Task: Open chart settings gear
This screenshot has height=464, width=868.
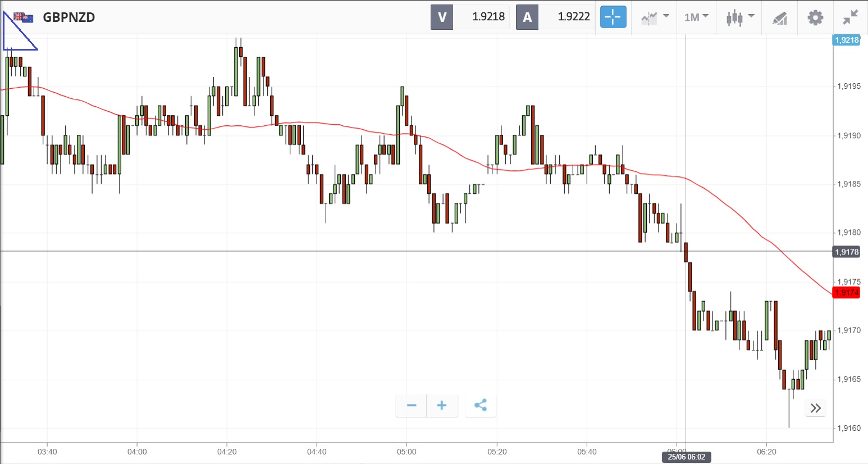Action: click(815, 17)
